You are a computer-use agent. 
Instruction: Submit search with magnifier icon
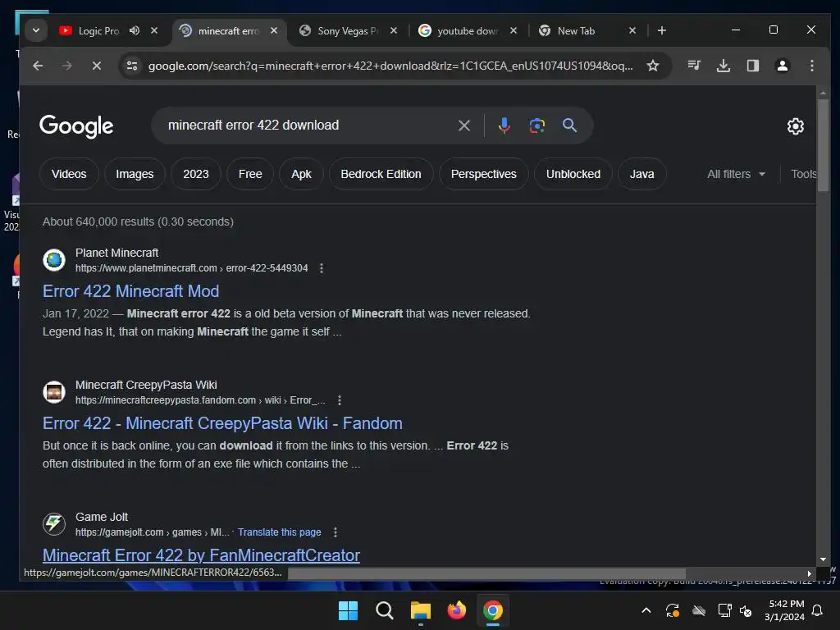tap(569, 126)
